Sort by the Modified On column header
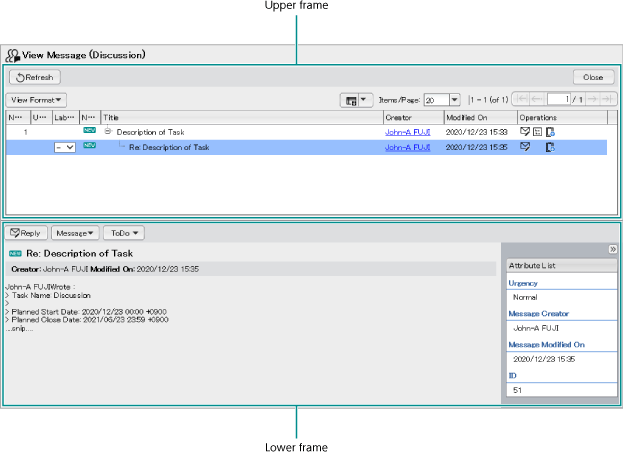Viewport: 623px width, 455px height. pos(478,117)
